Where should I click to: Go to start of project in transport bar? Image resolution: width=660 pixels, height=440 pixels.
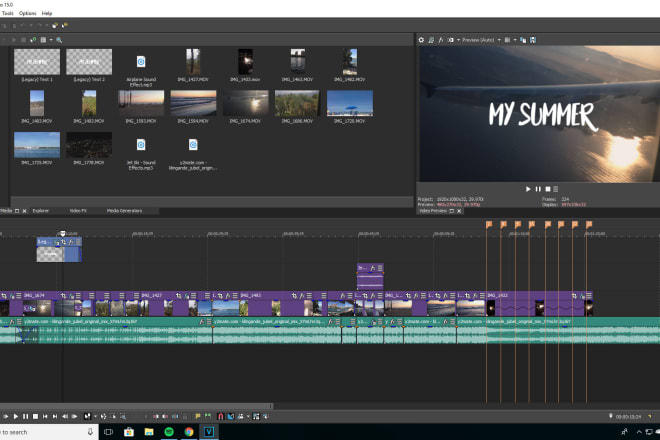click(45, 416)
